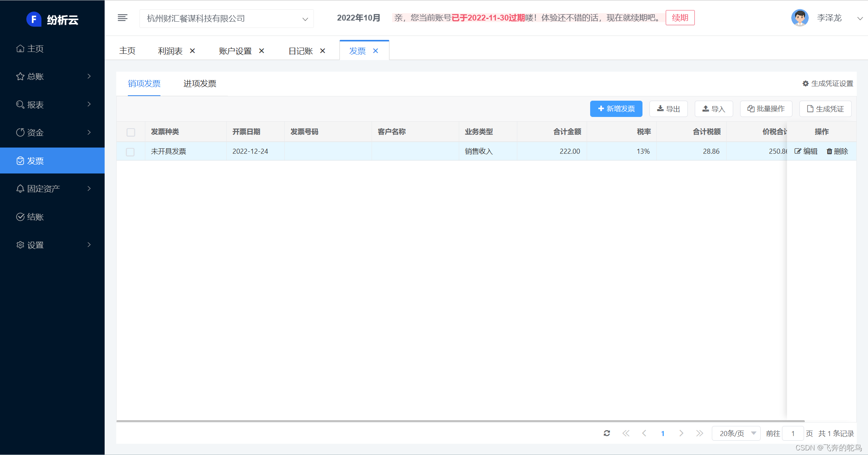
Task: Click the 前往 page number input
Action: click(x=793, y=433)
